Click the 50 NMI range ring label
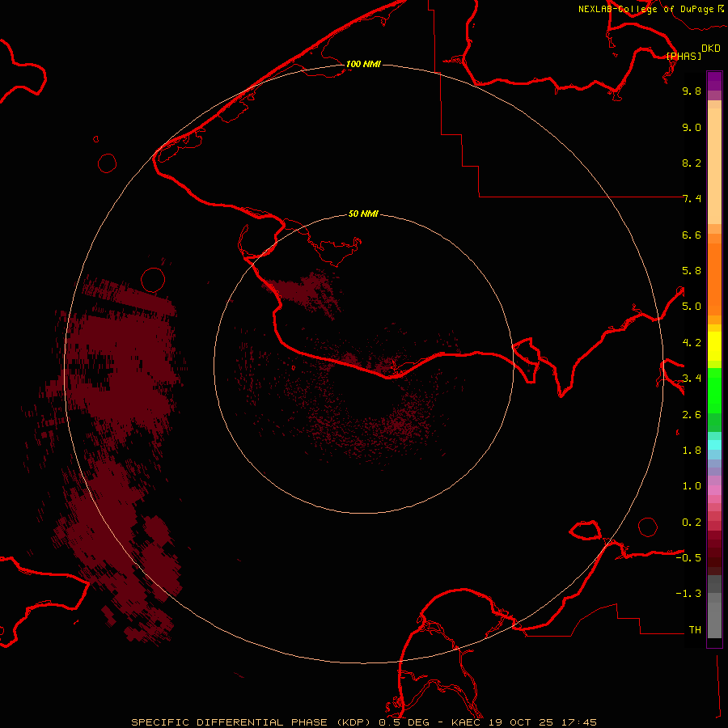The height and width of the screenshot is (728, 728). [x=363, y=214]
